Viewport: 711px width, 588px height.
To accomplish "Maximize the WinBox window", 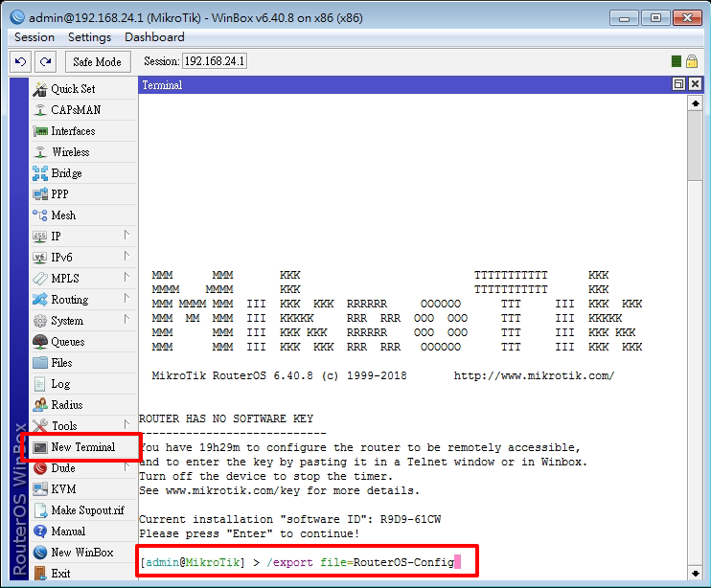I will click(x=655, y=18).
